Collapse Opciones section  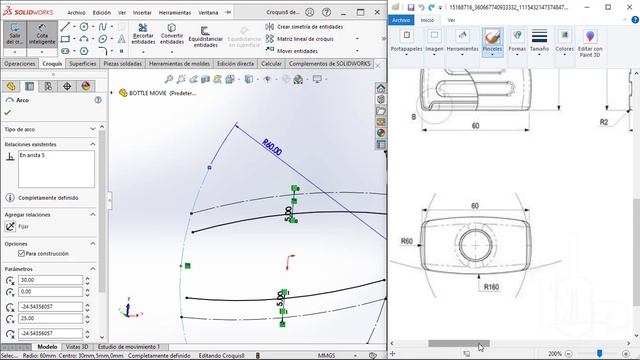tap(93, 243)
